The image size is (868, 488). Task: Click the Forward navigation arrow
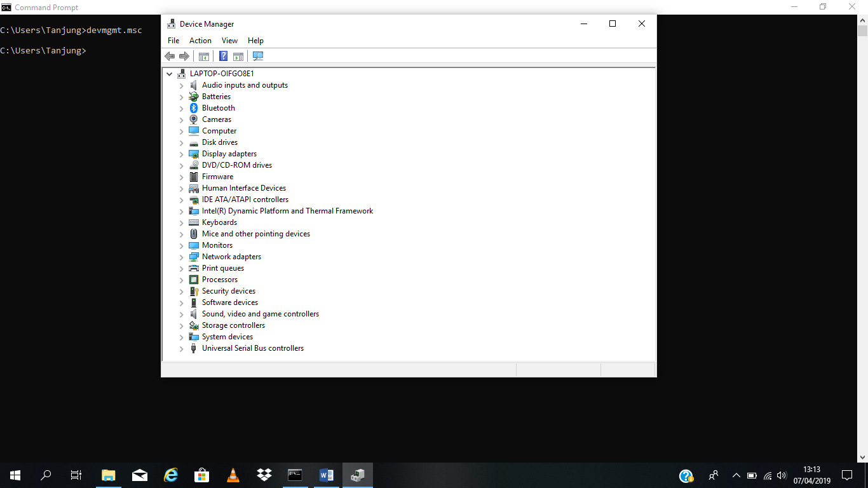coord(184,56)
